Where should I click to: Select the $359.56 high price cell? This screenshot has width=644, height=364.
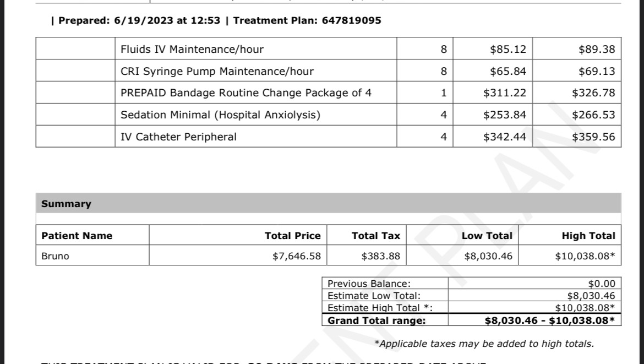point(593,137)
